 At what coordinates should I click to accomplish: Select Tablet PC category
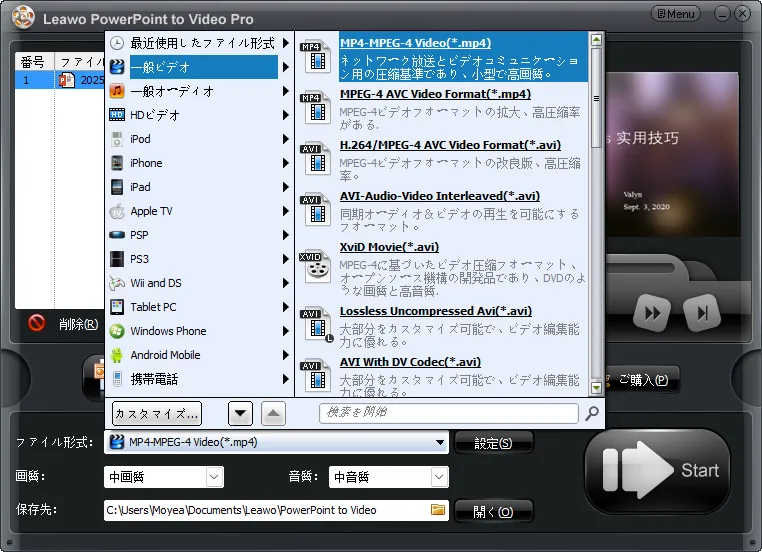tap(199, 307)
